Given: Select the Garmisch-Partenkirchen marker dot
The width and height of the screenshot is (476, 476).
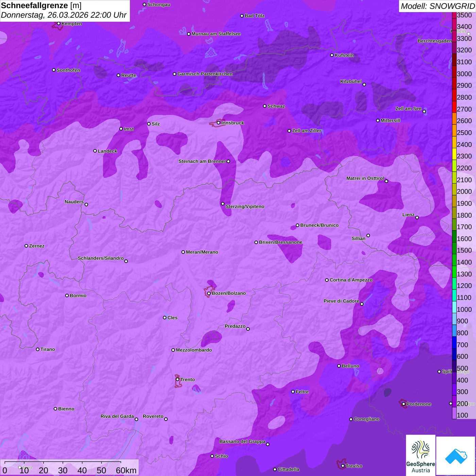Looking at the screenshot, I should tap(174, 74).
